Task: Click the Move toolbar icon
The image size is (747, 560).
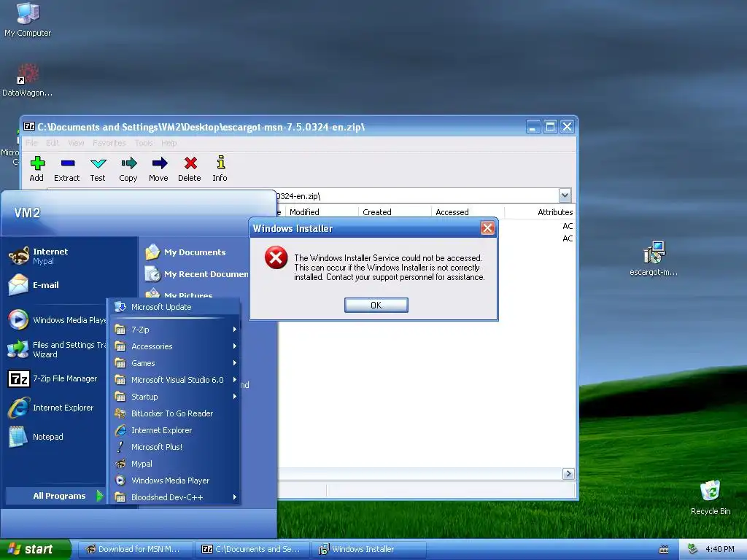Action: click(x=158, y=169)
